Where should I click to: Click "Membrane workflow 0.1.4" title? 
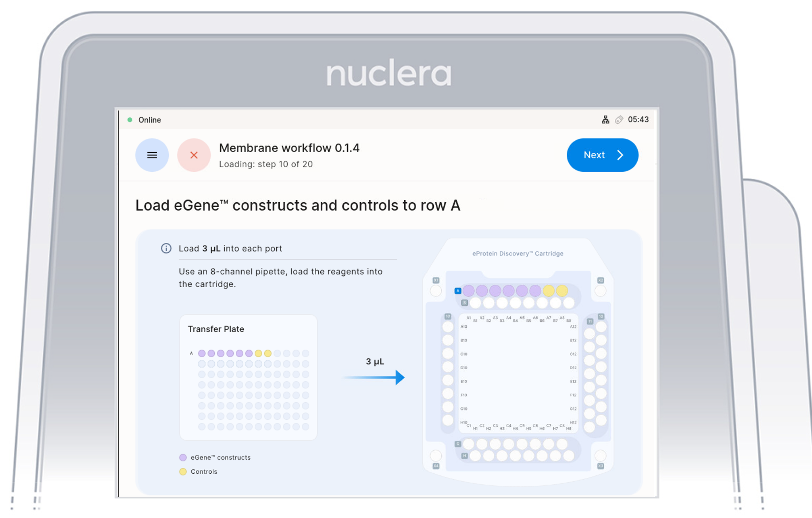tap(289, 148)
